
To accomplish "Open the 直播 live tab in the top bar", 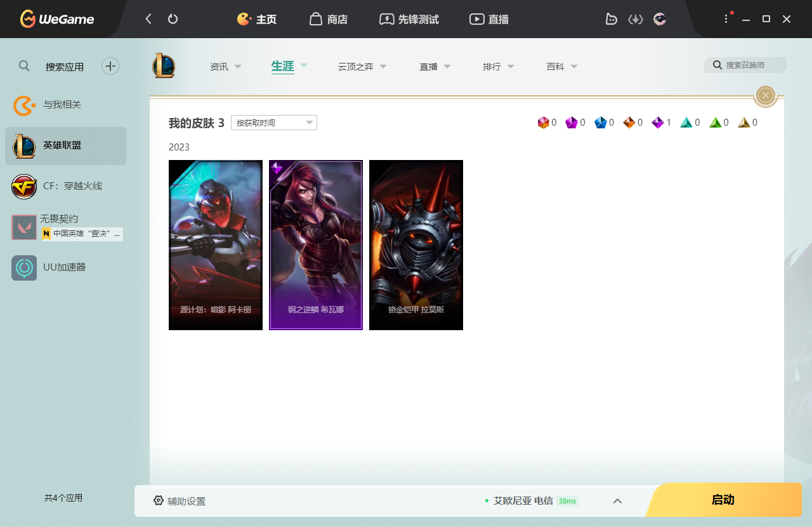I will [489, 19].
